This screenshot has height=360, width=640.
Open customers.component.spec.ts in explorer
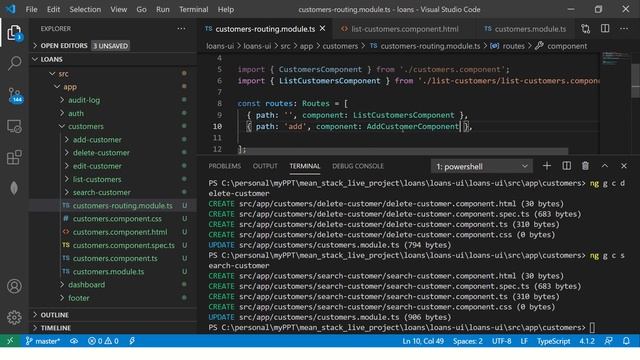[113, 245]
